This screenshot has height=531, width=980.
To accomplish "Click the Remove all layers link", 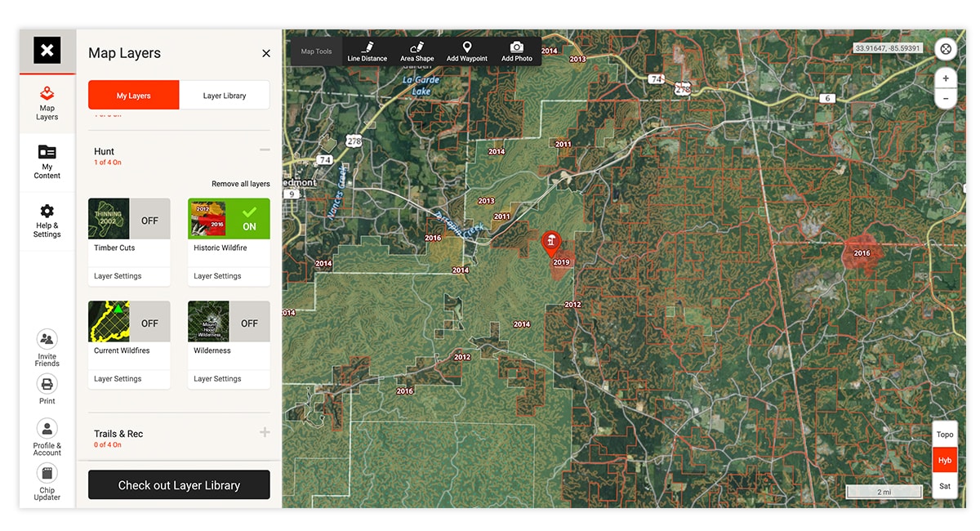I will [240, 184].
